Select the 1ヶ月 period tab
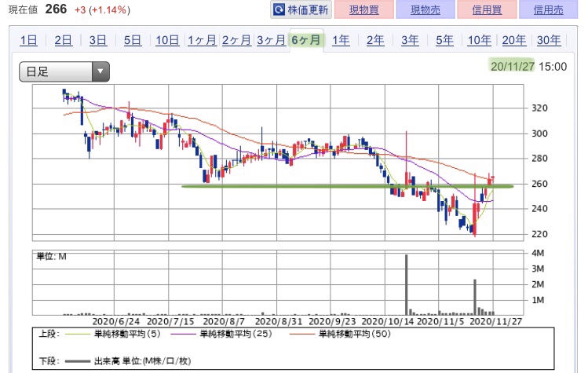 (x=202, y=40)
